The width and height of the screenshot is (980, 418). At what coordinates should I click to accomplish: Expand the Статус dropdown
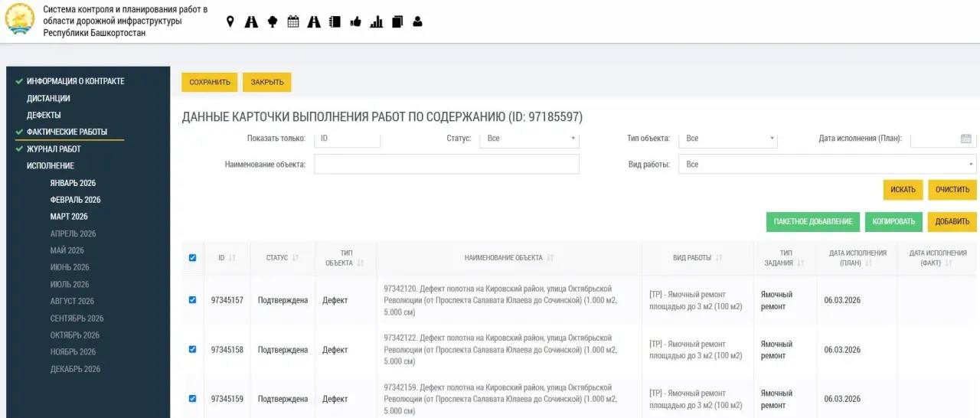[x=529, y=139]
